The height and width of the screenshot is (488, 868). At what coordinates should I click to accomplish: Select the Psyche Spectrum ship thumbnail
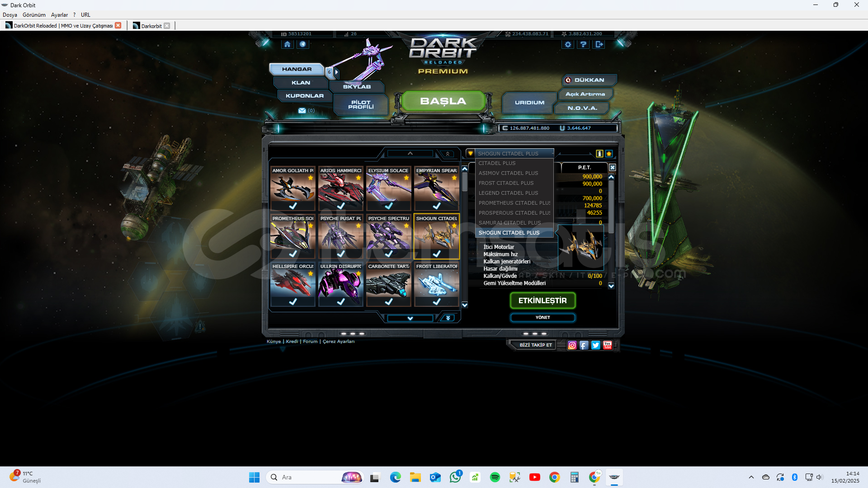(x=389, y=237)
